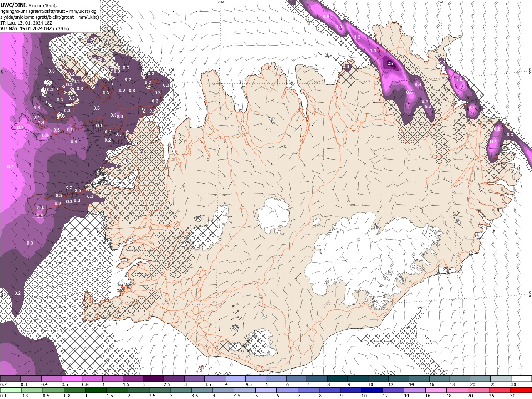Viewport: 532px width, 399px height.
Task: Click the title text 'UWC/DINI: Vindur (10m)'
Action: [x=28, y=5]
